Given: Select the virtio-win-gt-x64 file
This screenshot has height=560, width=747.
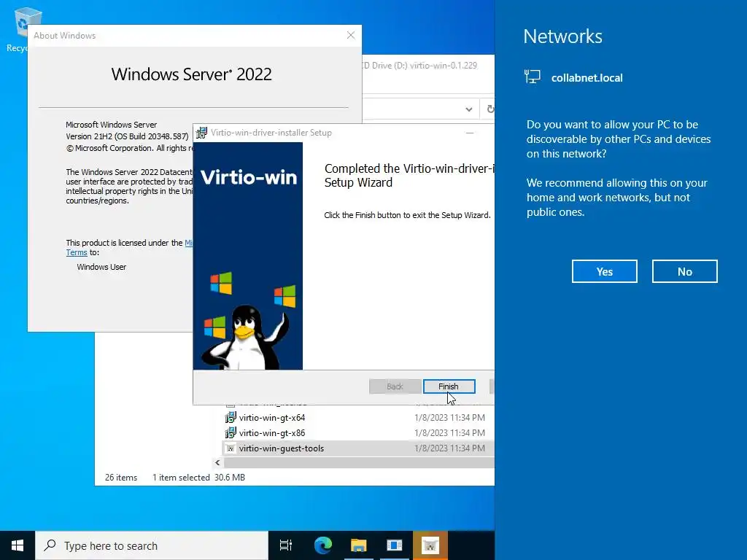Looking at the screenshot, I should tap(272, 418).
